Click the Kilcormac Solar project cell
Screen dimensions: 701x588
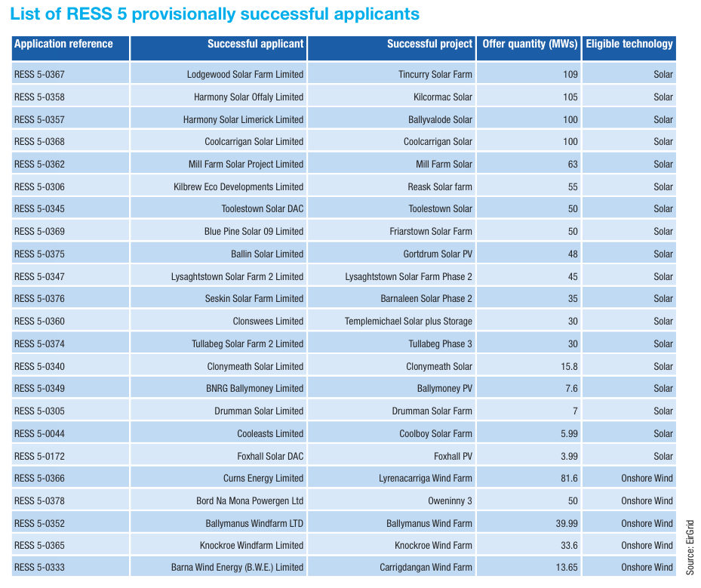442,97
